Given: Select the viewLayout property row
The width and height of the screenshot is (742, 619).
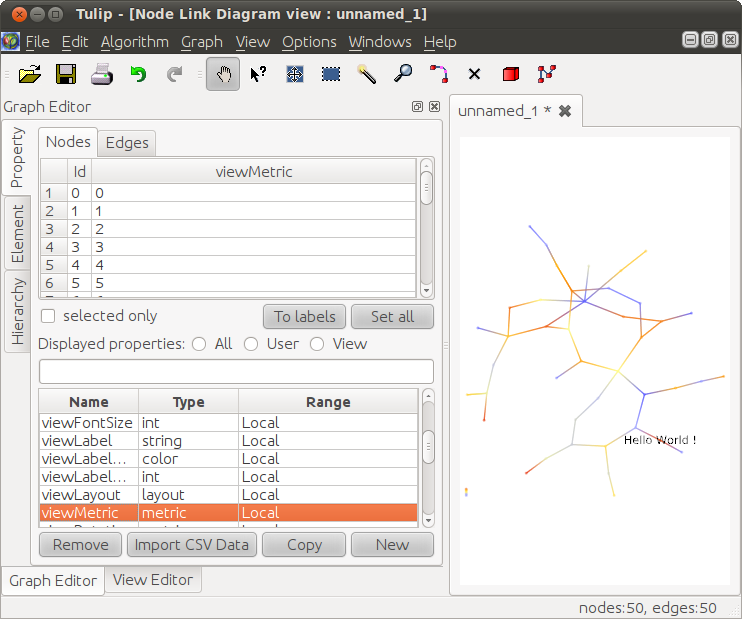Looking at the screenshot, I should 229,495.
